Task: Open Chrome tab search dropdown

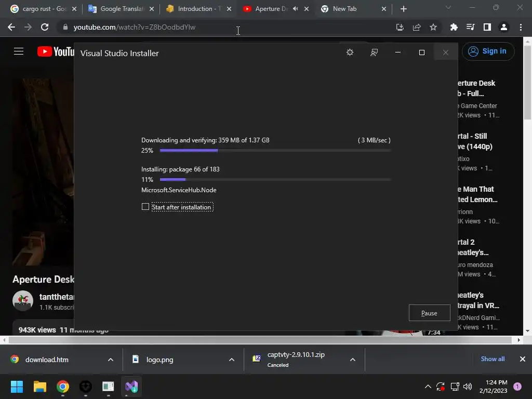Action: click(x=448, y=7)
